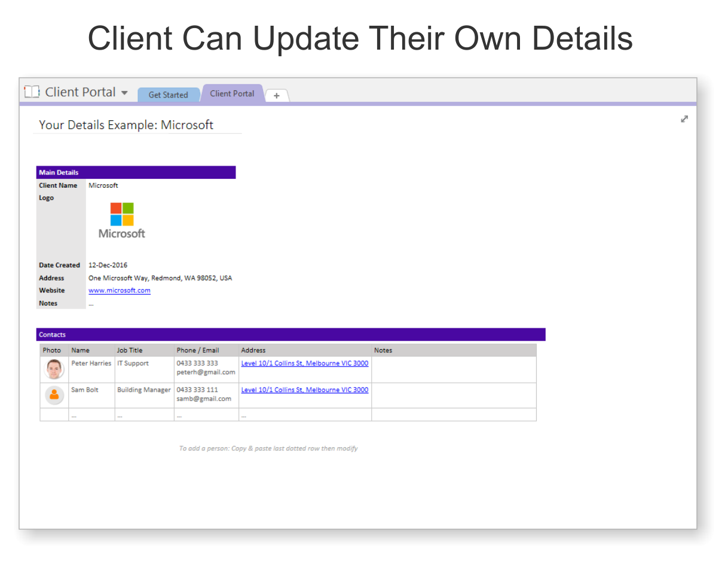Click the samb@gmail.com email text
The width and height of the screenshot is (728, 586).
point(204,399)
